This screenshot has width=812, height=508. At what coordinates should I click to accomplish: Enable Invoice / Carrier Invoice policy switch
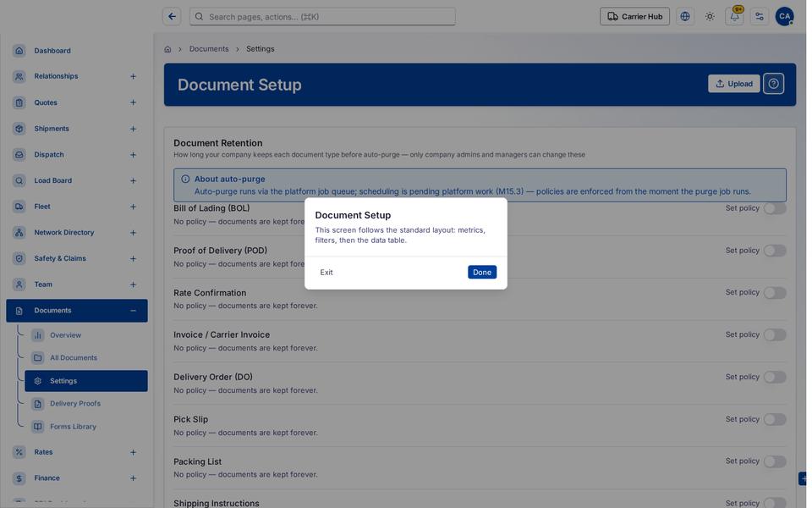[775, 335]
